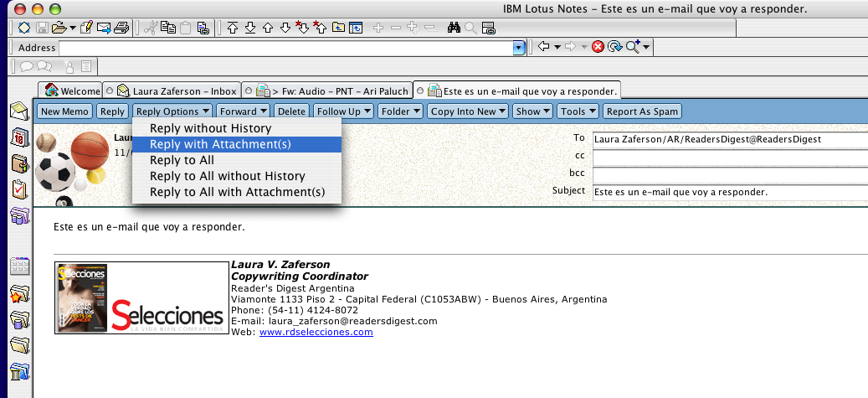Click the double chat bubbles icon
The image size is (868, 398).
44,66
